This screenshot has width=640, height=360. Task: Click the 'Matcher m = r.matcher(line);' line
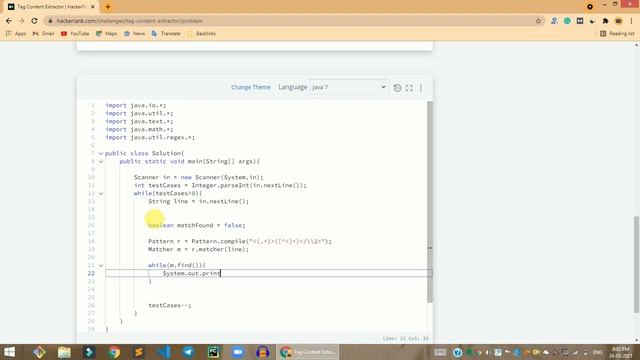click(x=198, y=249)
